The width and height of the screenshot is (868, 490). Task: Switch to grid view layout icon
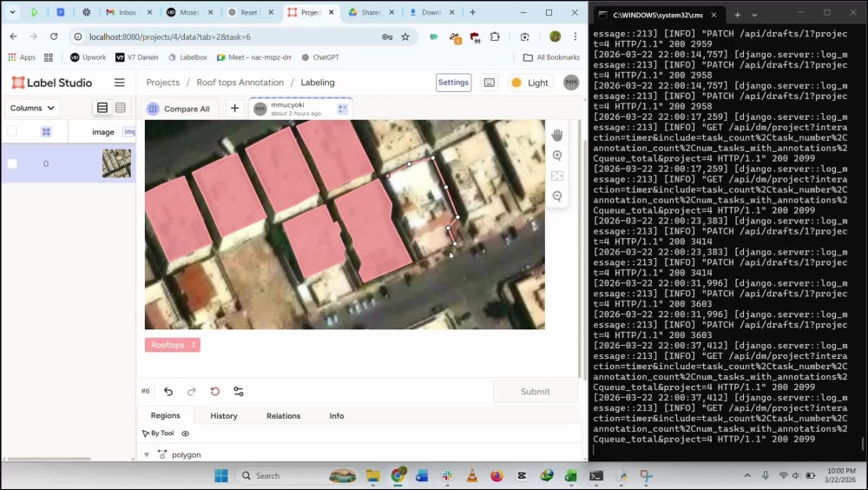[121, 108]
